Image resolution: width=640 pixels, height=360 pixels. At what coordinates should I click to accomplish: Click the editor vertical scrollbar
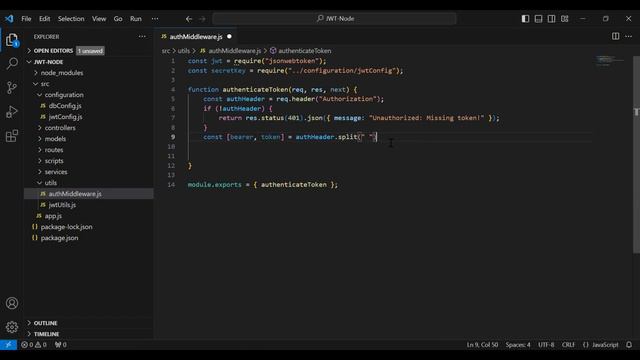coord(636,155)
